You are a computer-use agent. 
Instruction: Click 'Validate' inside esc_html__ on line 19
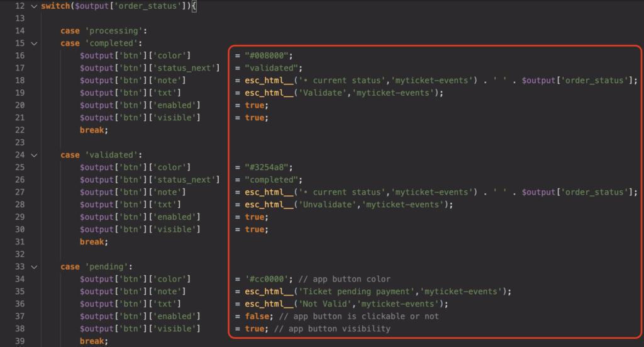[323, 93]
